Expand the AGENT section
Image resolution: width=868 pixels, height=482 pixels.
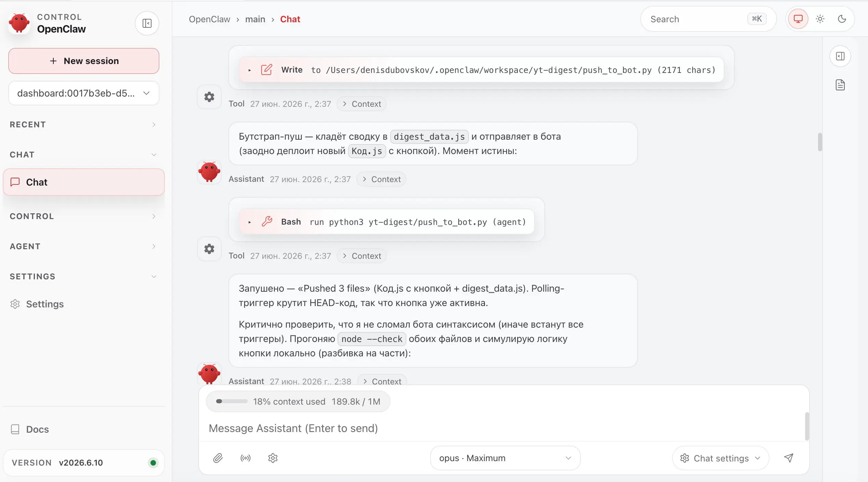[83, 246]
